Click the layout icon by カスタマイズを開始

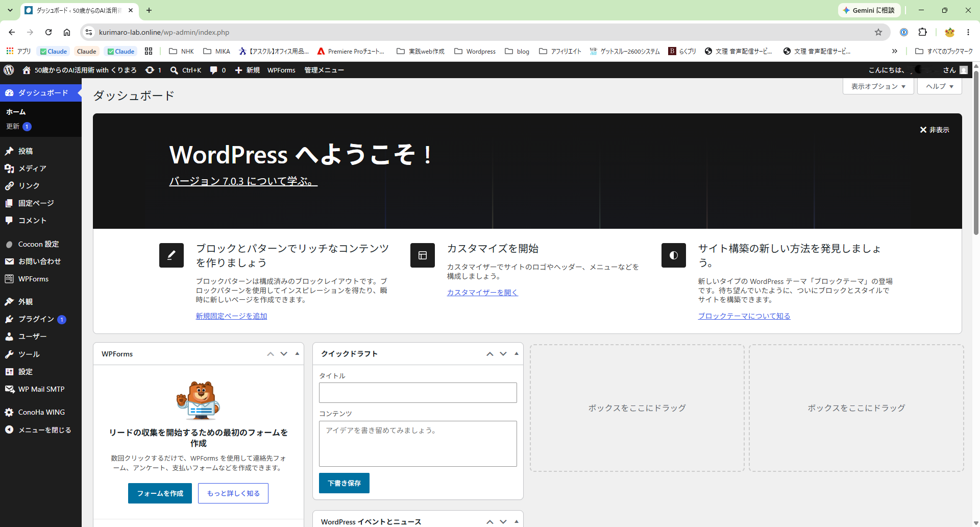click(x=423, y=255)
